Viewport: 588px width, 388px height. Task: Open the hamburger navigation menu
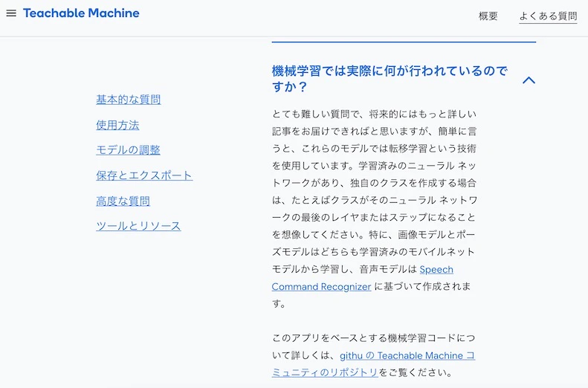point(11,13)
